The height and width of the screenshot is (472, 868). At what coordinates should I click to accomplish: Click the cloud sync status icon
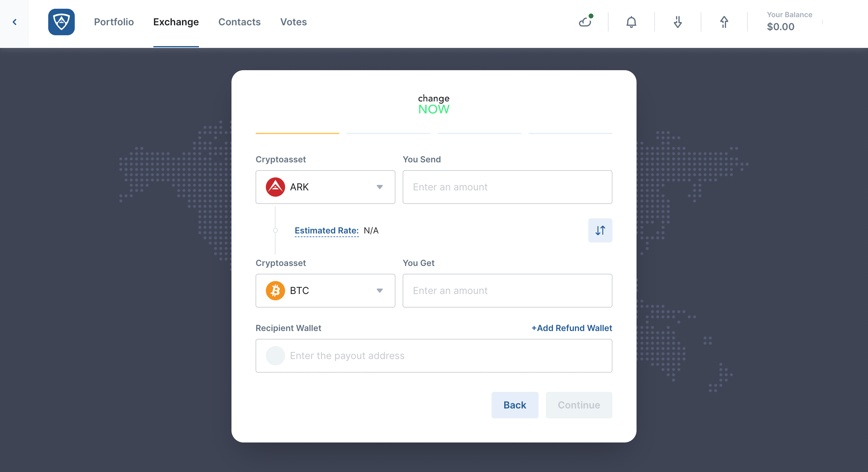pos(585,22)
